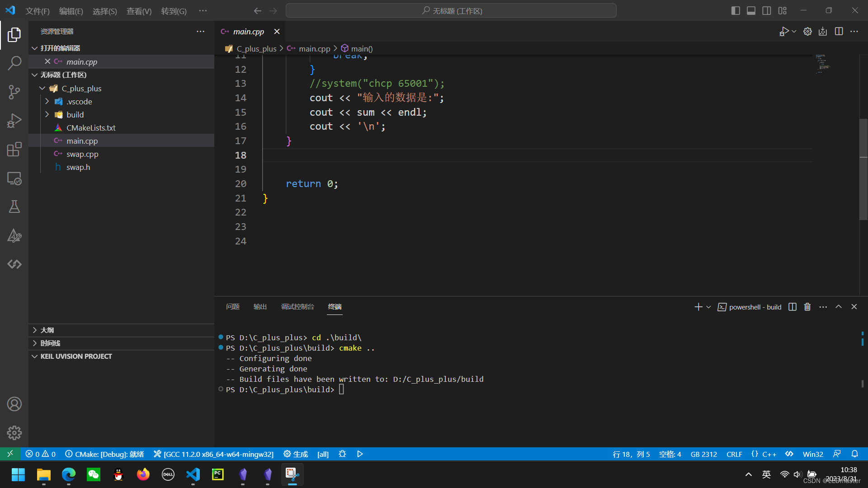
Task: Open Manage gear in activity bar
Action: tap(14, 433)
